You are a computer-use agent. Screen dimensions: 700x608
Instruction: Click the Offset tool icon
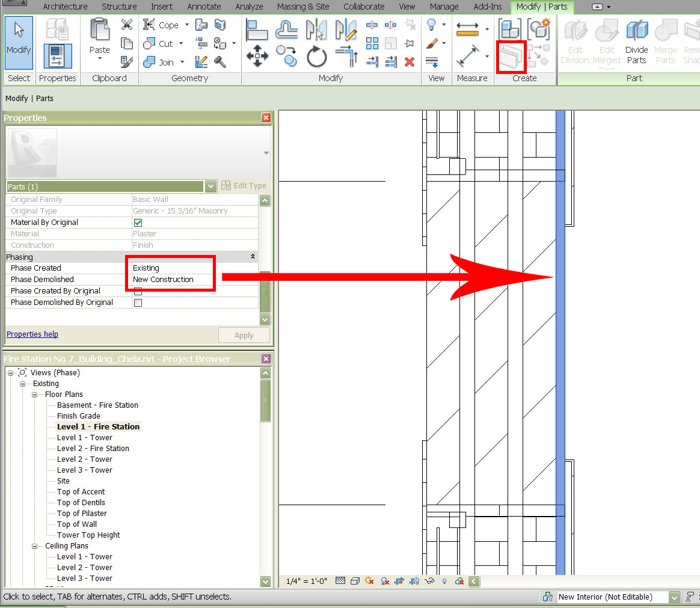pos(287,29)
